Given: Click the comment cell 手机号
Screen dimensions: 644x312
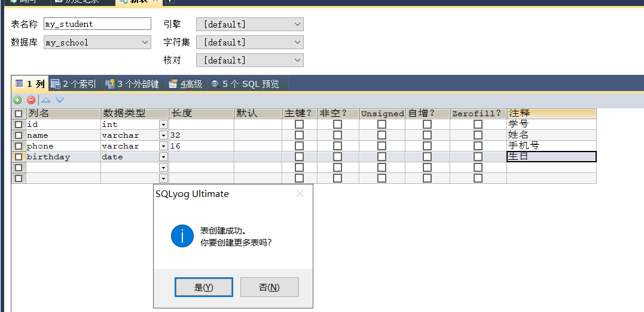Looking at the screenshot, I should point(551,146).
